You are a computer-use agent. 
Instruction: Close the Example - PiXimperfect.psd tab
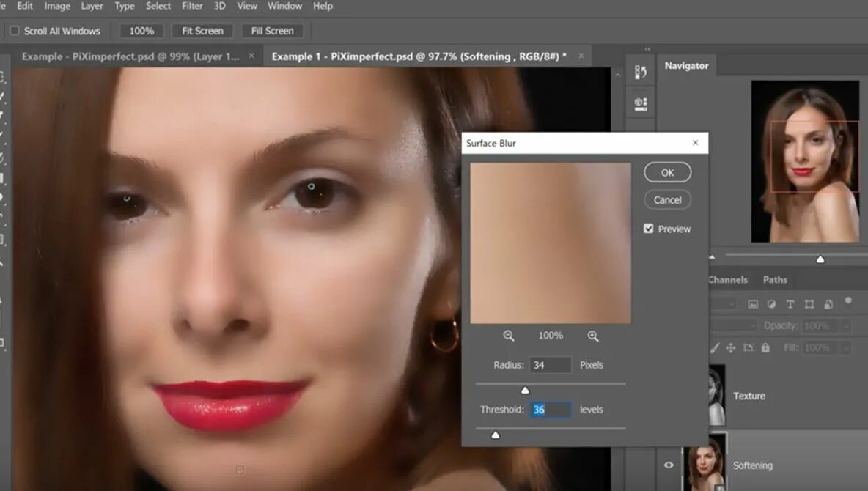[251, 56]
